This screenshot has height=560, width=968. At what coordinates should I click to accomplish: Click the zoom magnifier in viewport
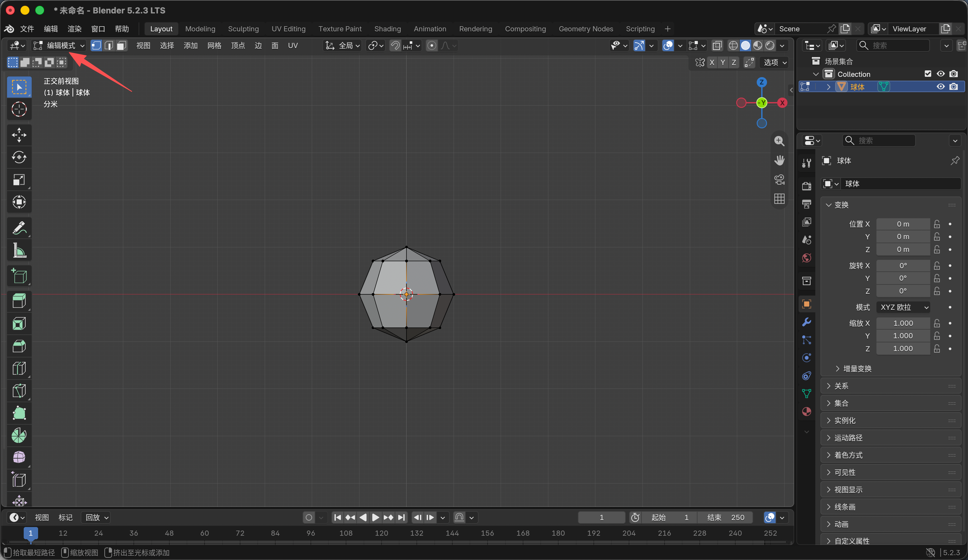[x=779, y=141]
